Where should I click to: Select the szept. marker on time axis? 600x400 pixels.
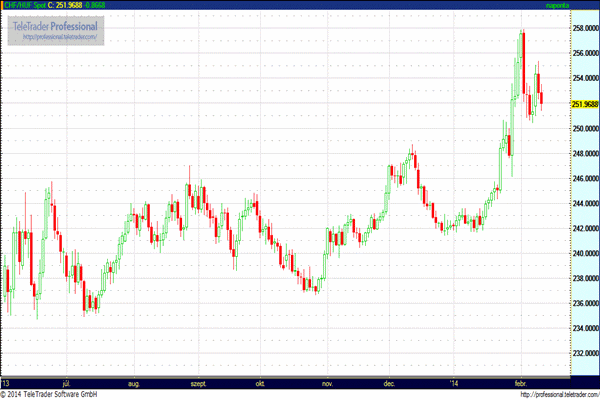198,384
